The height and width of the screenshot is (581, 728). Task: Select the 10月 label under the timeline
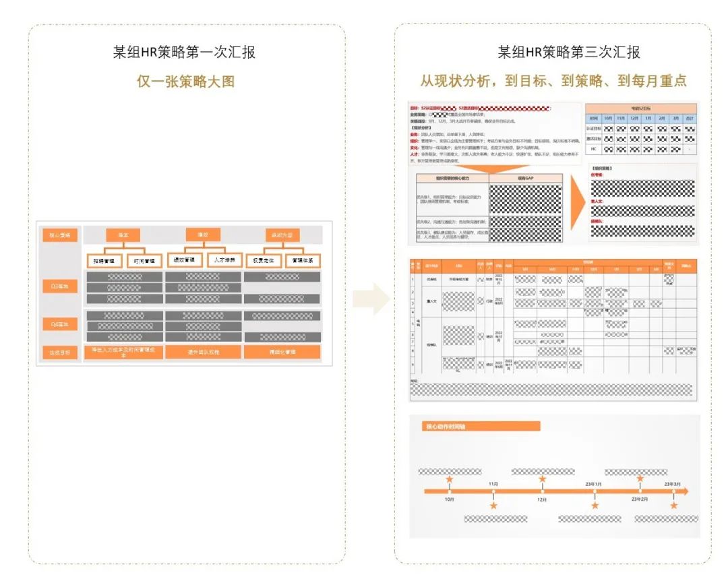click(450, 499)
